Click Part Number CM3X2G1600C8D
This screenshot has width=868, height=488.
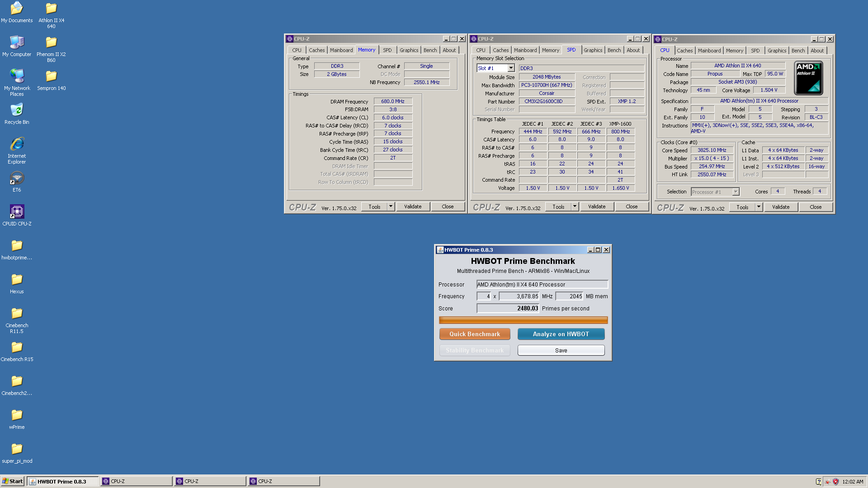(547, 101)
